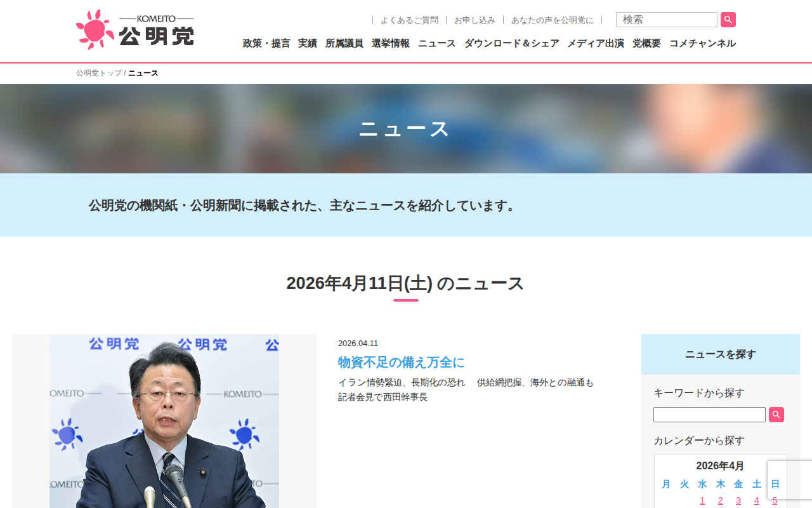
Task: Click the ニュース breadcrumb text
Action: click(x=143, y=73)
